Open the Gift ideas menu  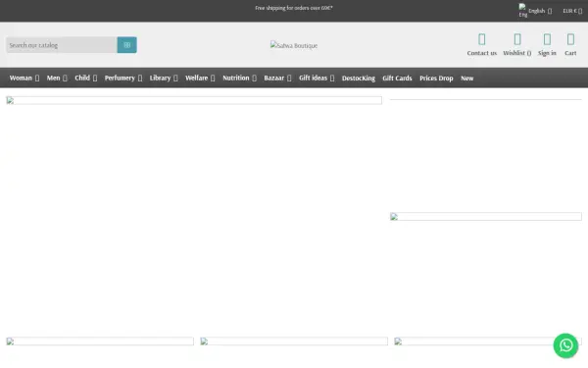point(317,79)
